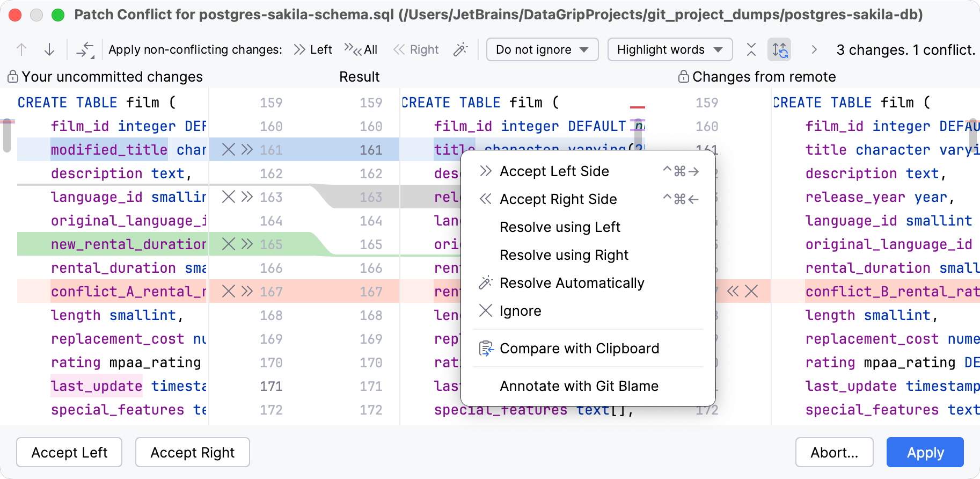Toggle lock on Your uncommitted changes pane
The image size is (980, 479).
(x=13, y=77)
